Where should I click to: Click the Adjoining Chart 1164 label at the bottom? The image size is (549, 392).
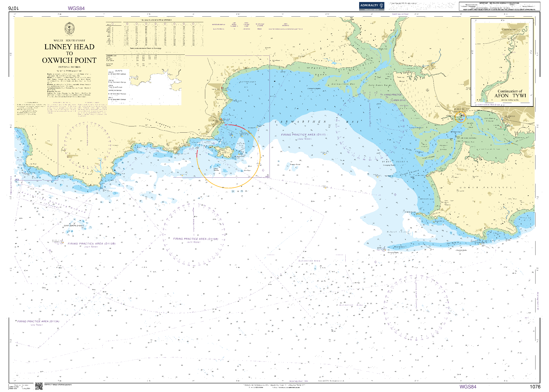tap(298, 381)
